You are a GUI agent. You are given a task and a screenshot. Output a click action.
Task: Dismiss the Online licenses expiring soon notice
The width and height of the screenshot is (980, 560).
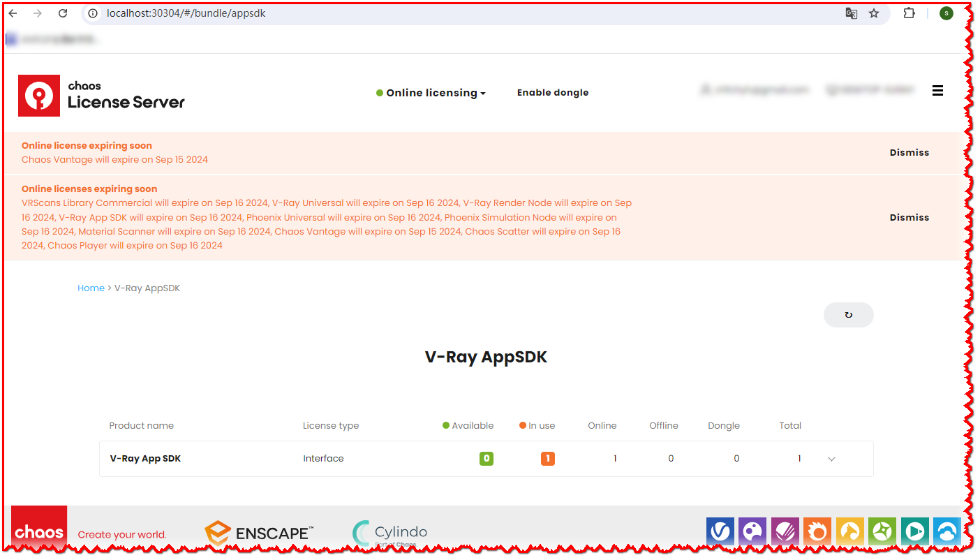click(x=910, y=217)
